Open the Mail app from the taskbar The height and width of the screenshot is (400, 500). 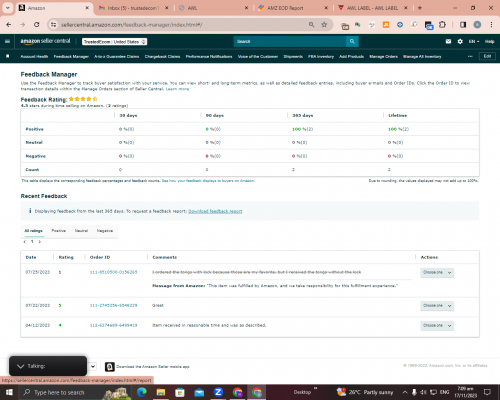[199, 392]
